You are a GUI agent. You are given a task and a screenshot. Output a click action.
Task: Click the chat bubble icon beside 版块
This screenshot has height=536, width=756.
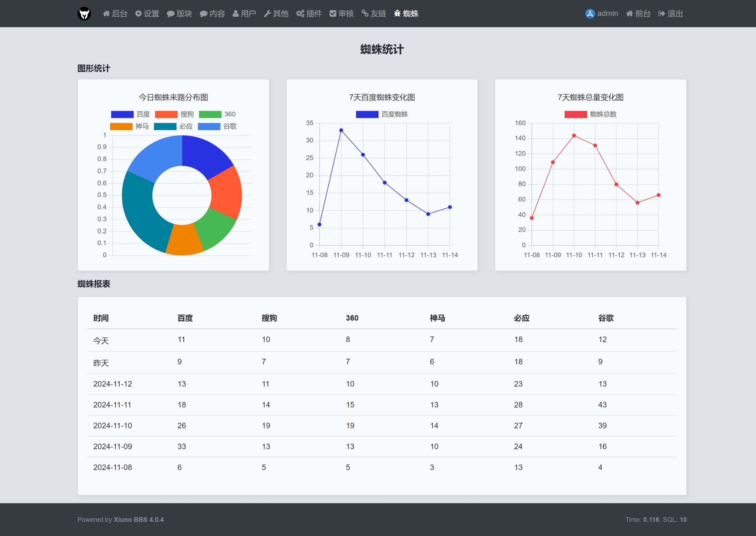coord(171,13)
